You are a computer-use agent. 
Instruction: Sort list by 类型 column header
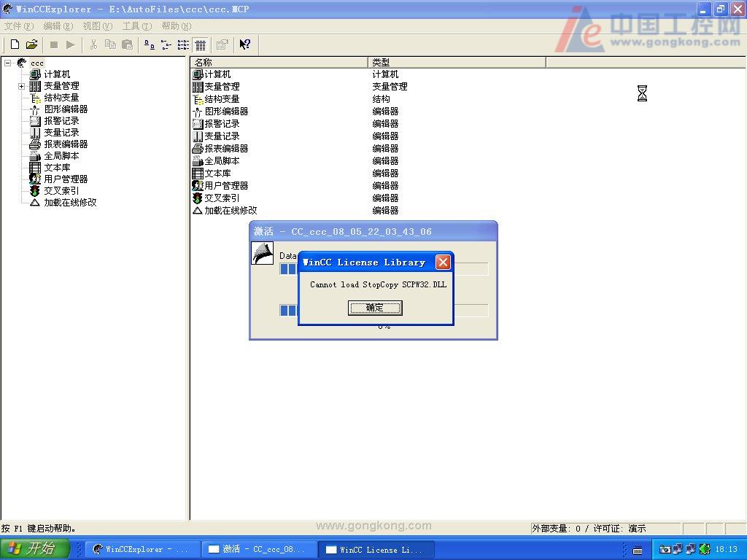[457, 63]
